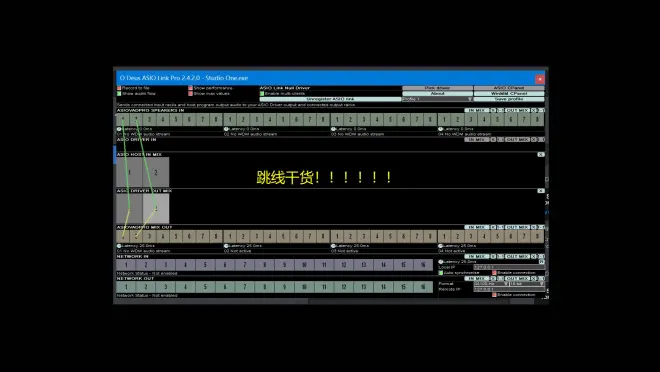
Task: Click OUT MIX on the NETWORK OUT row
Action: click(x=517, y=278)
